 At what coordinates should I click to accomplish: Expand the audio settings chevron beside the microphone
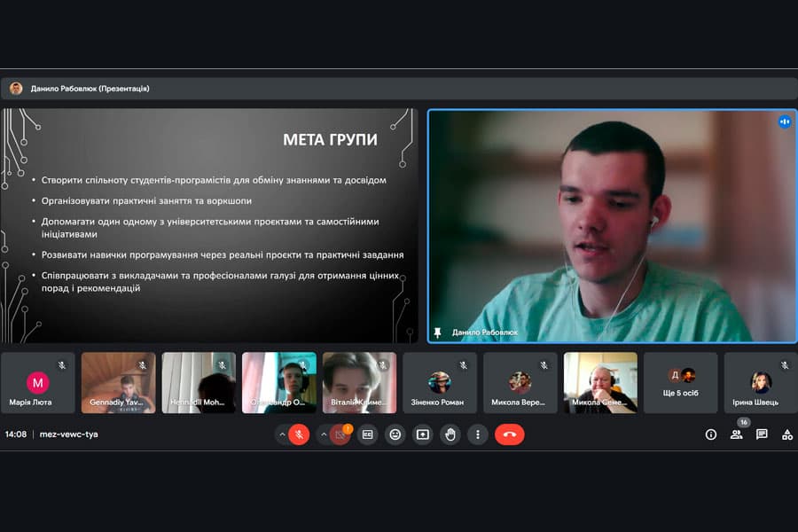282,434
